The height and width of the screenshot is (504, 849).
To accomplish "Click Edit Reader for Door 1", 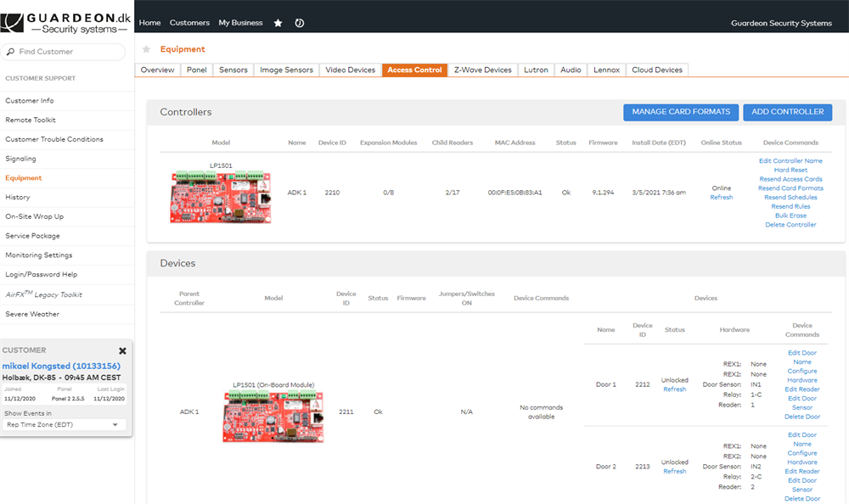I will click(802, 389).
